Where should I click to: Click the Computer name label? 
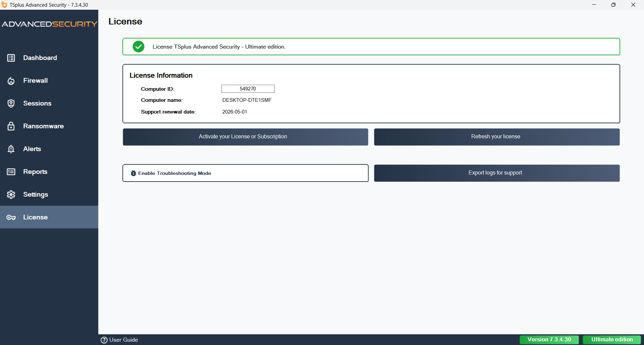coord(162,100)
